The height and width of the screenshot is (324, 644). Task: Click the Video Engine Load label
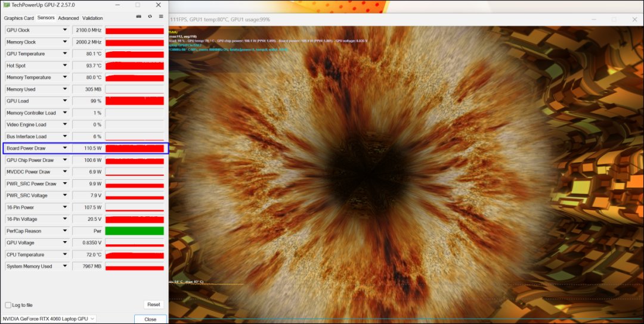tap(26, 124)
